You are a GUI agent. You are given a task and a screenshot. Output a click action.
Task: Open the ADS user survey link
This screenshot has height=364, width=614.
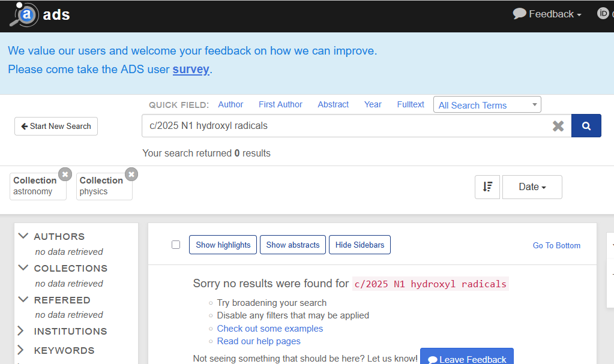coord(191,70)
